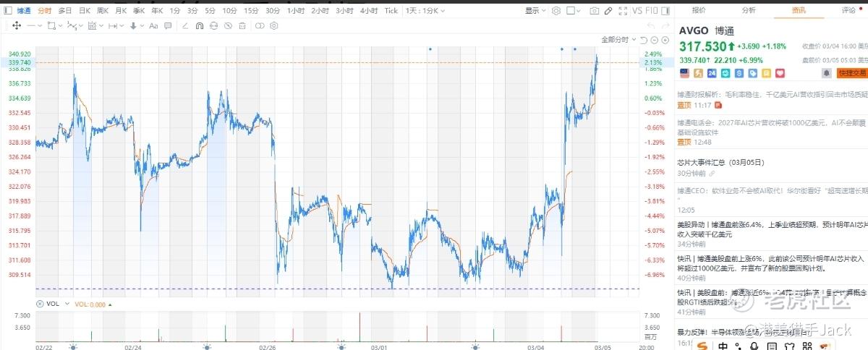Select the Tick timeframe
Viewport: 868px width, 350px height.
pyautogui.click(x=391, y=11)
